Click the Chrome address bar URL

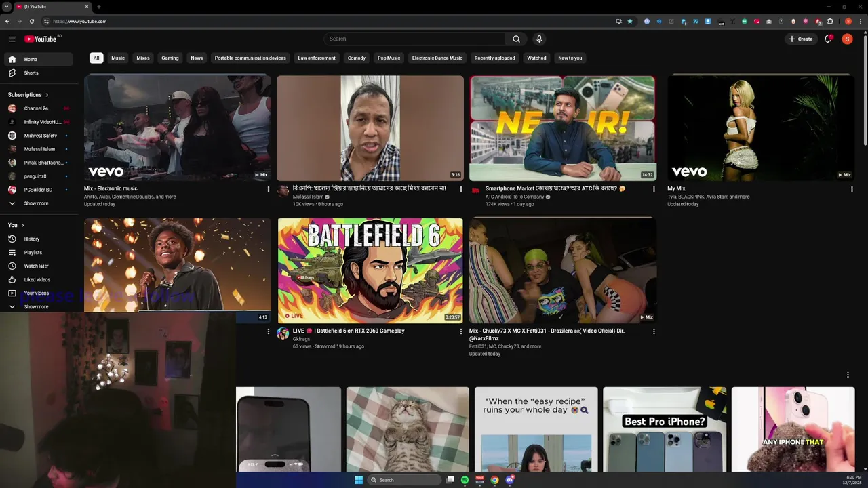(x=79, y=21)
